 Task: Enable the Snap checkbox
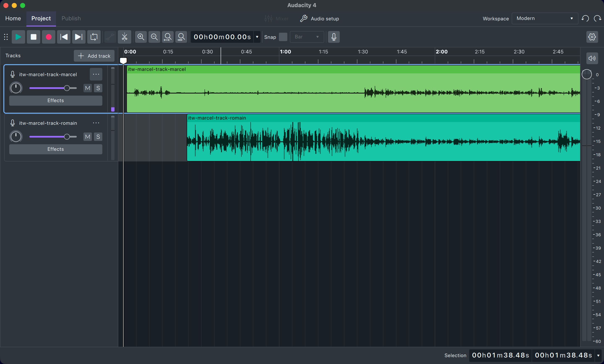pos(283,37)
